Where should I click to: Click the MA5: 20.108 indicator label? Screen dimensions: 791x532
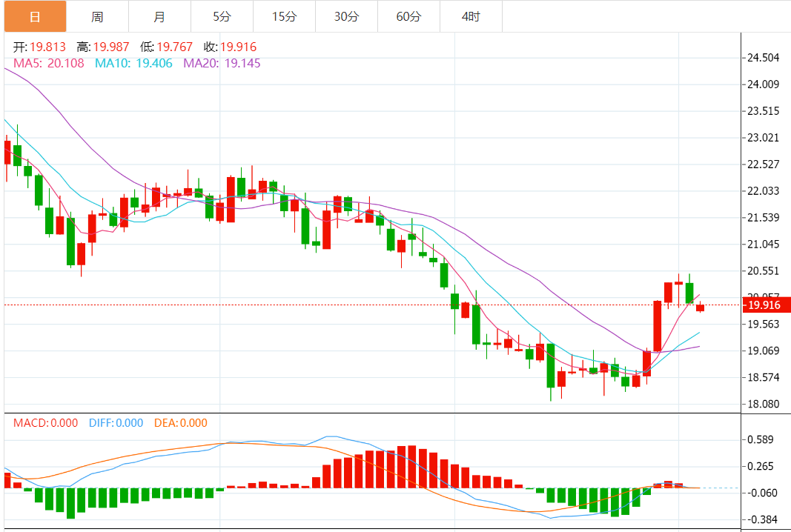pyautogui.click(x=48, y=63)
